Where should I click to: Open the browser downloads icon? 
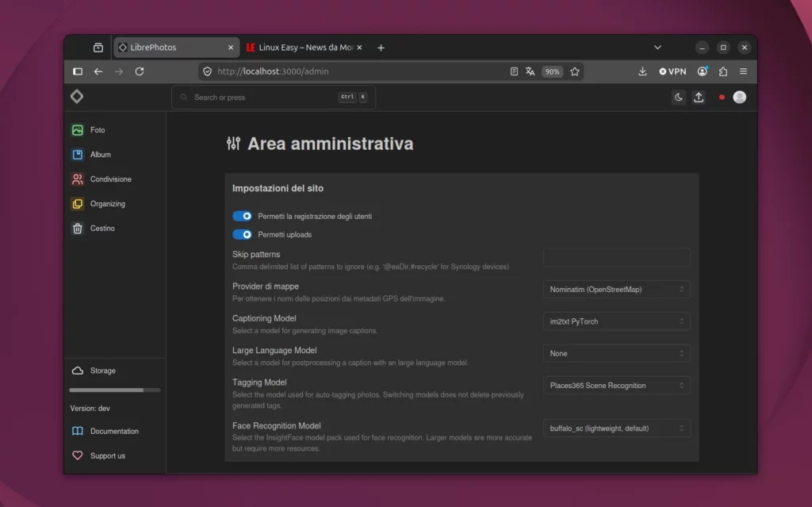pyautogui.click(x=642, y=71)
